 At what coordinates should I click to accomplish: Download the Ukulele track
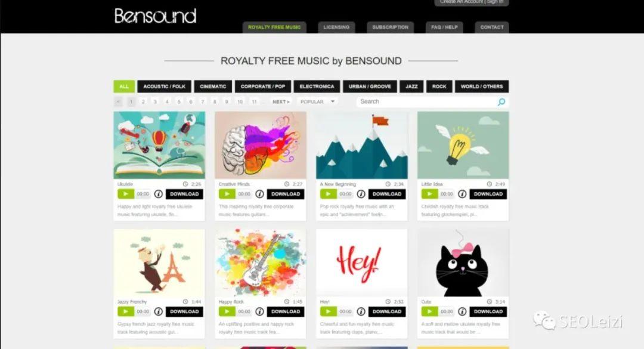tap(184, 194)
